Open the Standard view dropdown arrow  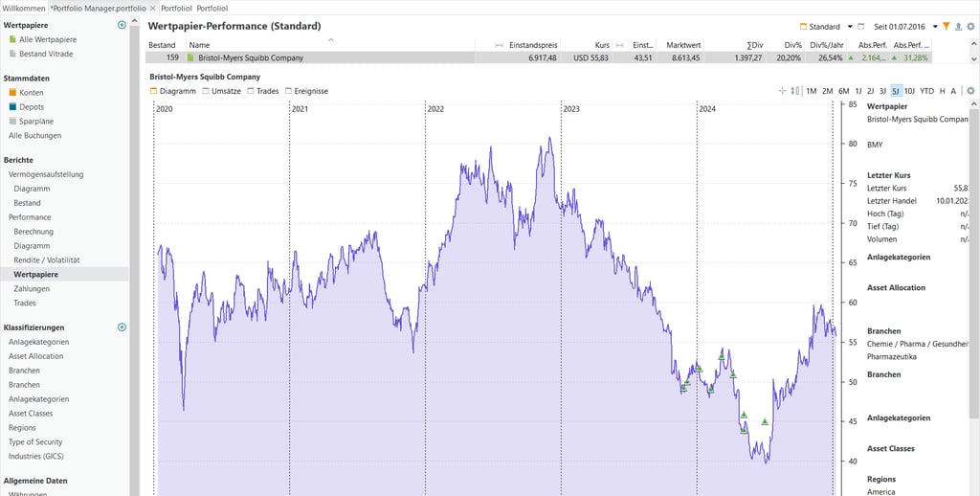pos(850,27)
